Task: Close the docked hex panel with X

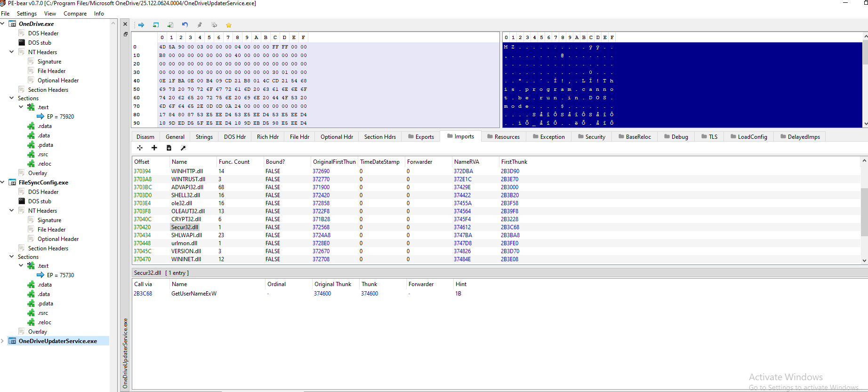Action: pos(125,24)
